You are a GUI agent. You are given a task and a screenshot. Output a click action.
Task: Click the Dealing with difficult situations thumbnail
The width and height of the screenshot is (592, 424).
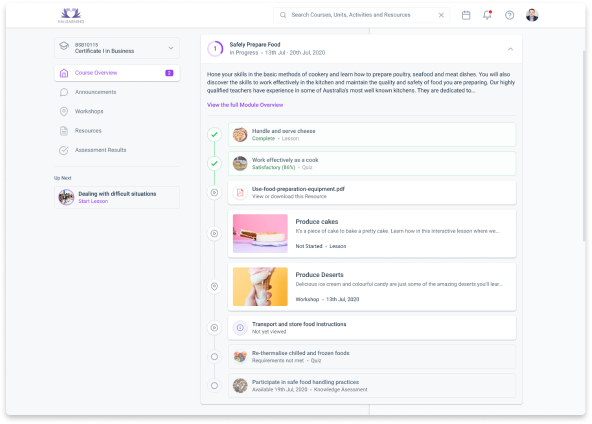point(66,197)
